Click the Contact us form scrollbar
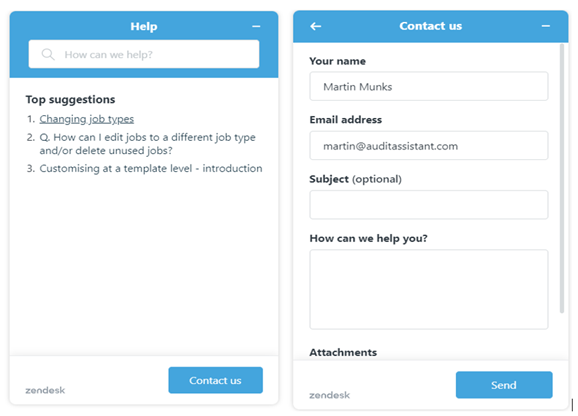Viewport: 578px width, 416px height. (x=562, y=179)
